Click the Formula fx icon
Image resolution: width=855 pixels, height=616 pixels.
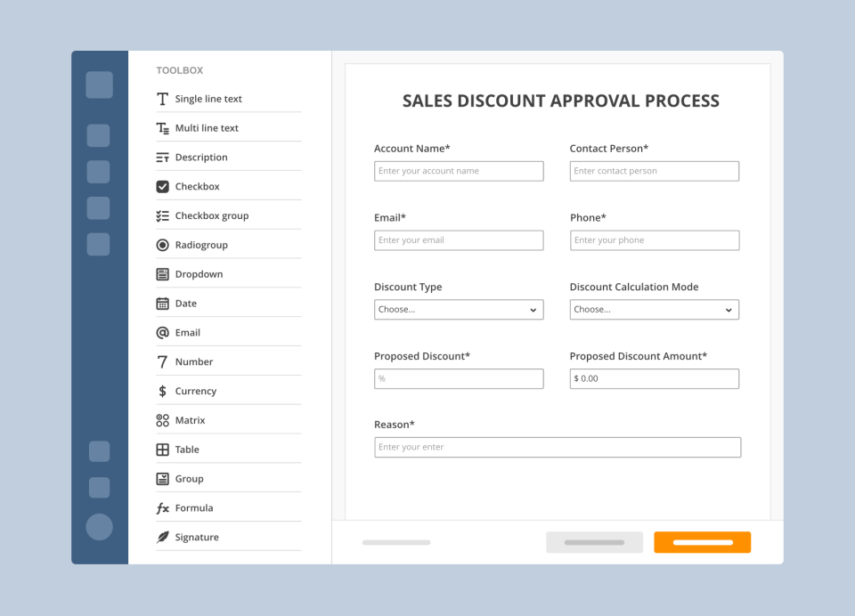click(162, 508)
